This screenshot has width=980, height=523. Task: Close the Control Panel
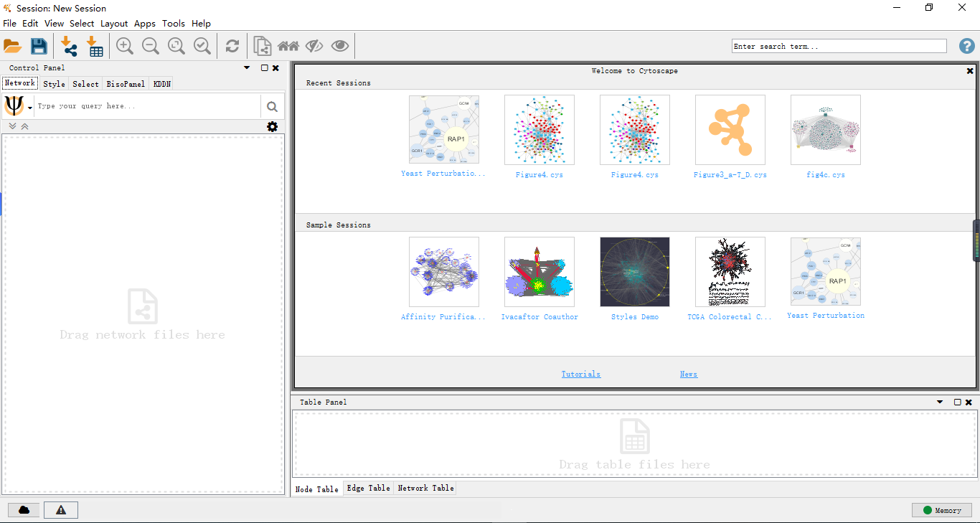pos(275,68)
